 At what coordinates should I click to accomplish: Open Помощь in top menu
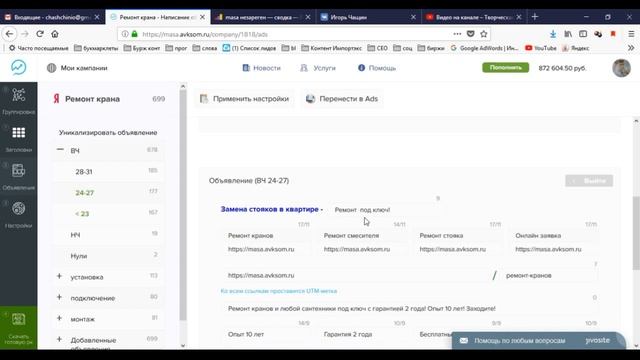377,68
